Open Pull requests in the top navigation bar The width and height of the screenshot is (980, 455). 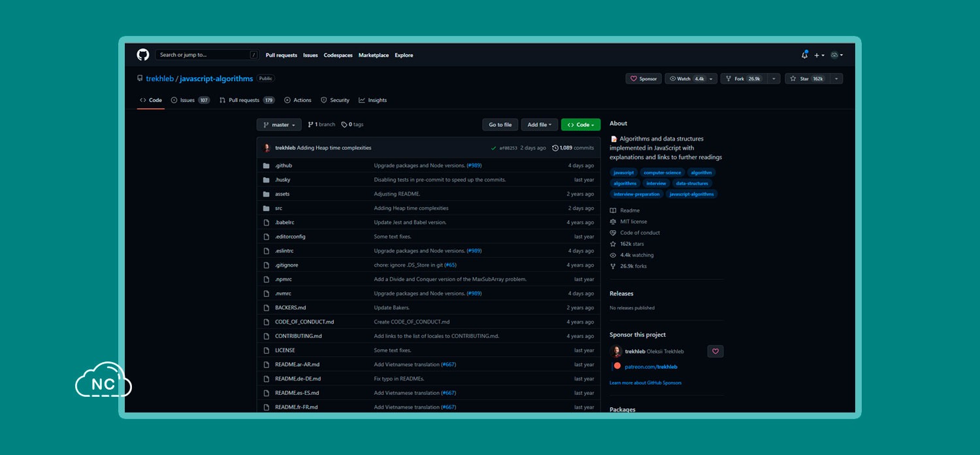tap(282, 55)
